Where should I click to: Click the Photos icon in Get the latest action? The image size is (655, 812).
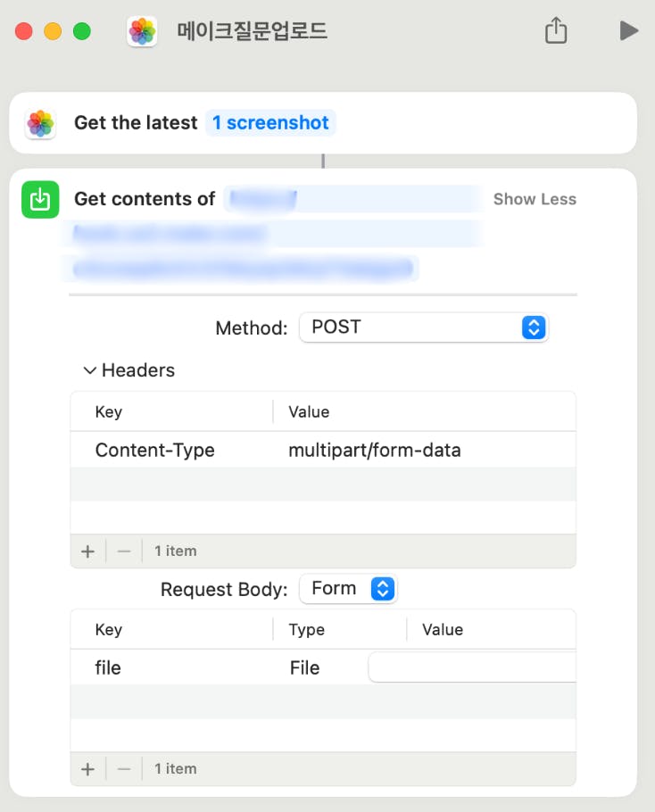40,123
